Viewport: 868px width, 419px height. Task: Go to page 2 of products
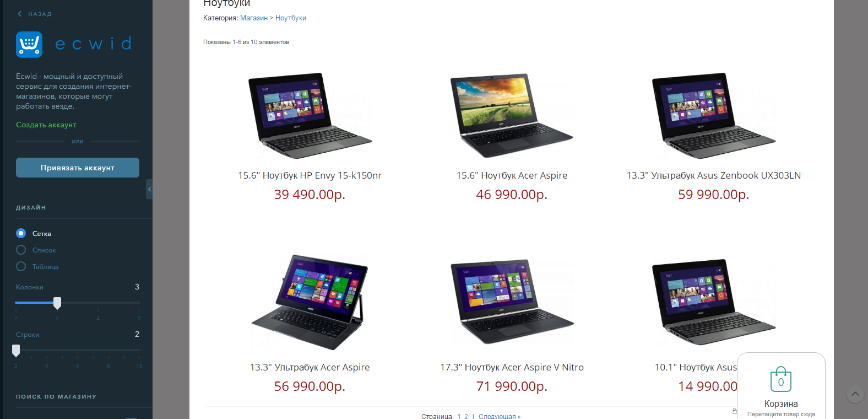[466, 416]
